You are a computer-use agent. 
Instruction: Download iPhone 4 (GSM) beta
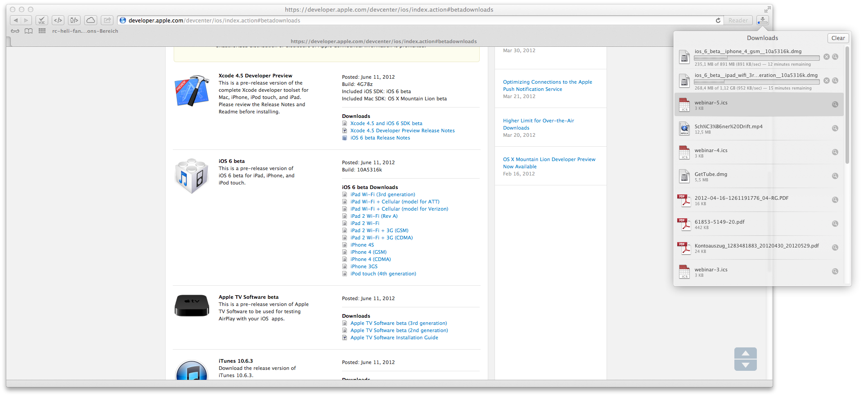pos(369,252)
